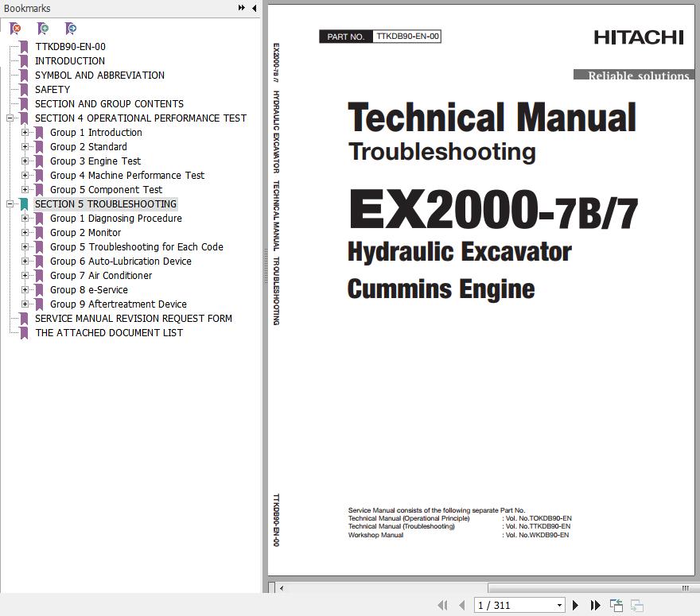Image resolution: width=700 pixels, height=616 pixels.
Task: Click teal bookmark icon beside SECTION 5
Action: coord(24,203)
